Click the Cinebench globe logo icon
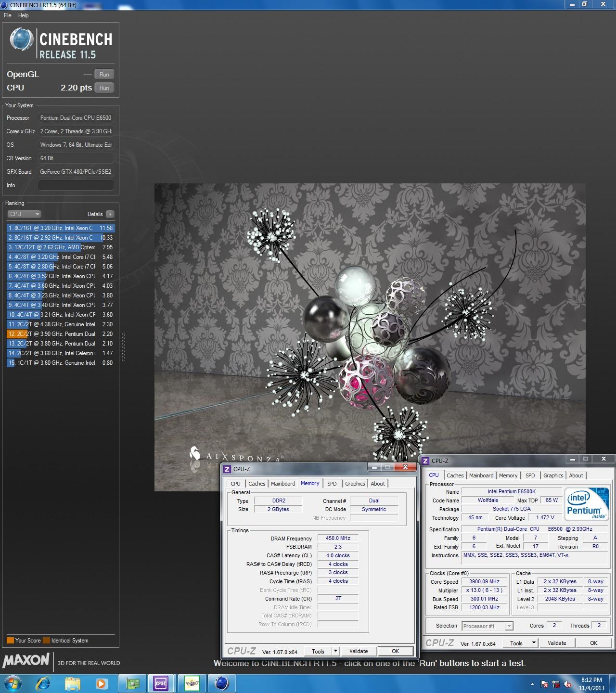 [22, 39]
